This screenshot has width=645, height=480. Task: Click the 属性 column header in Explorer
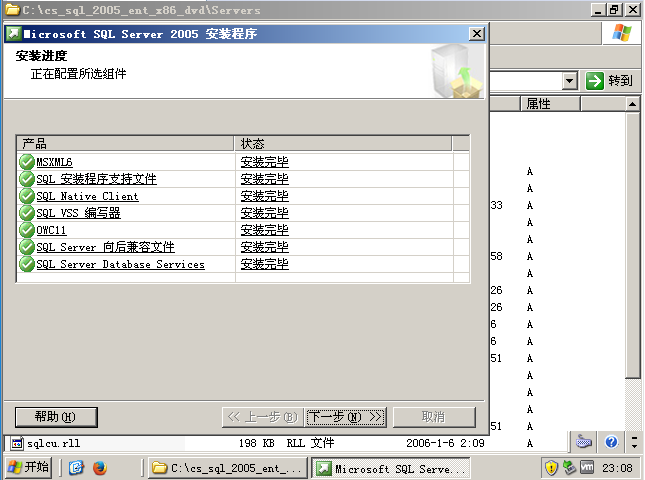[550, 104]
